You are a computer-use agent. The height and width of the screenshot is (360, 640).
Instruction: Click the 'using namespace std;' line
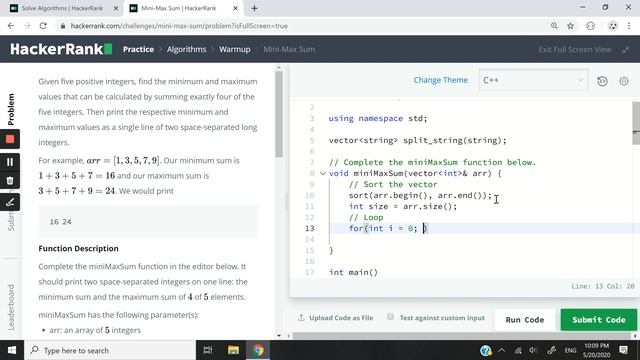(x=378, y=118)
